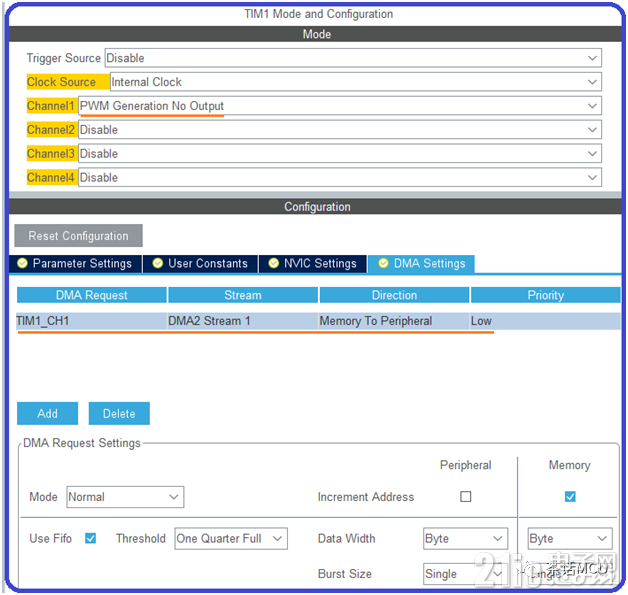
Task: Select the TIM1_CH1 DMA request cell
Action: 91,321
